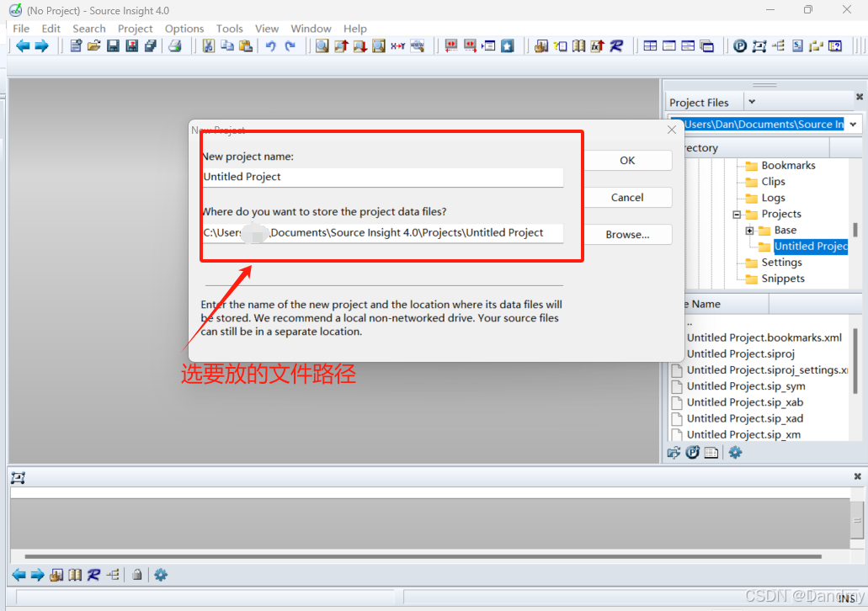Viewport: 868px width, 611px height.
Task: Go back using the top toolbar arrow
Action: [x=23, y=46]
